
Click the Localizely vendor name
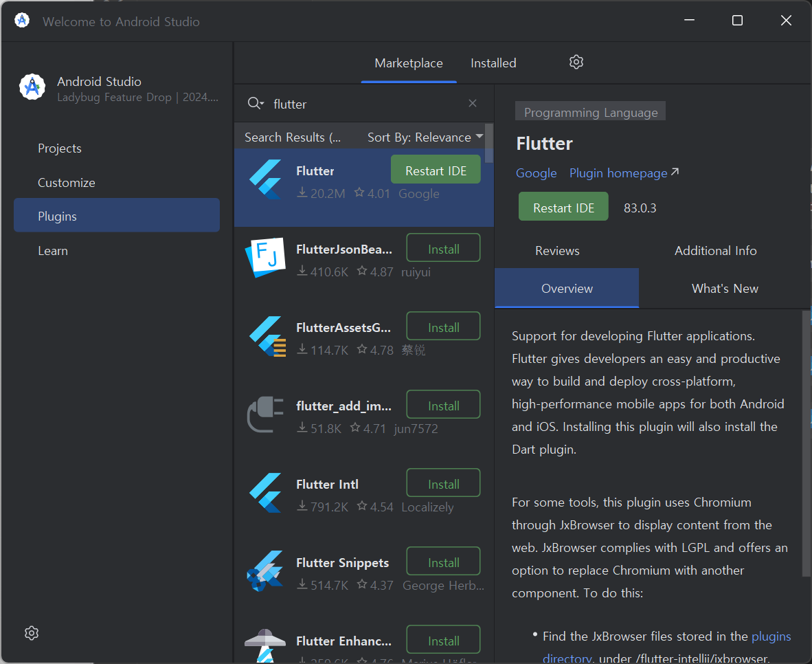pos(427,507)
